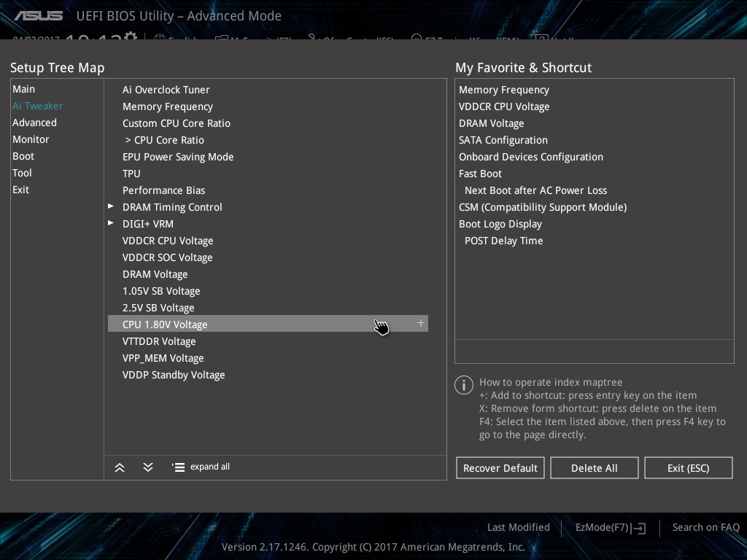Select the Exit section in the tree
The height and width of the screenshot is (560, 747).
coord(20,190)
